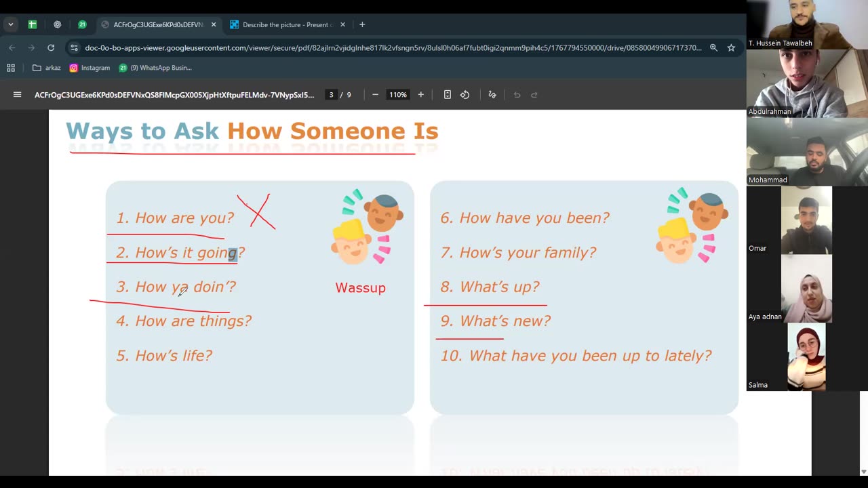Image resolution: width=868 pixels, height=488 pixels.
Task: Close the Describe the picture tab
Action: point(342,24)
